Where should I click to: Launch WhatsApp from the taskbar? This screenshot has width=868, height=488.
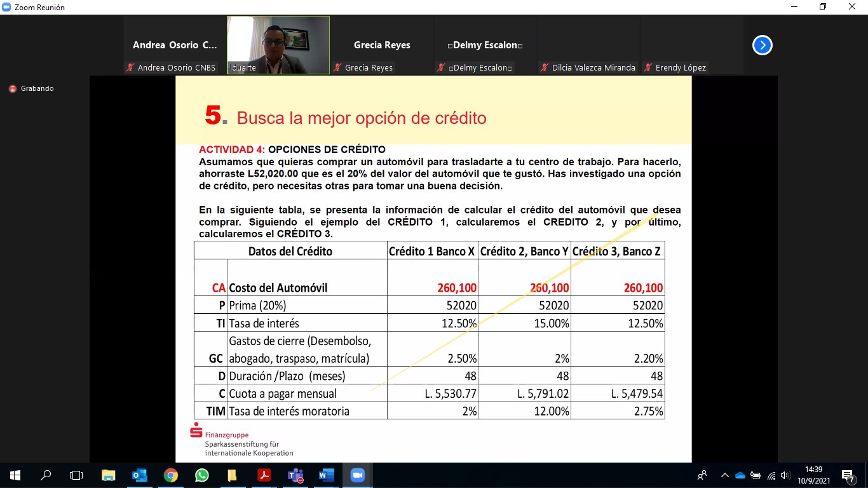pos(201,475)
